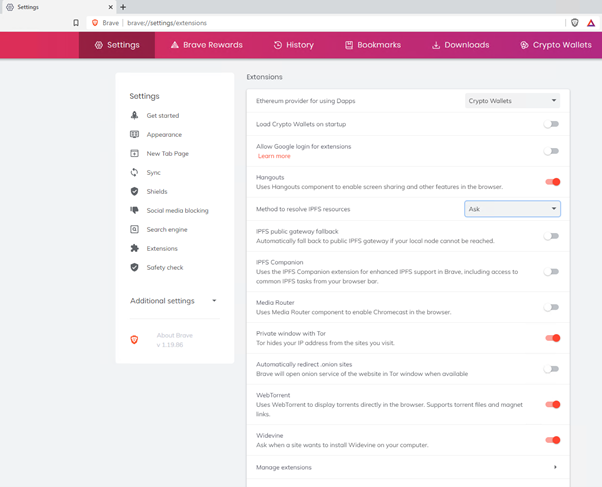602x487 pixels.
Task: Open the Ethereum provider Crypto Wallets dropdown
Action: [x=512, y=101]
